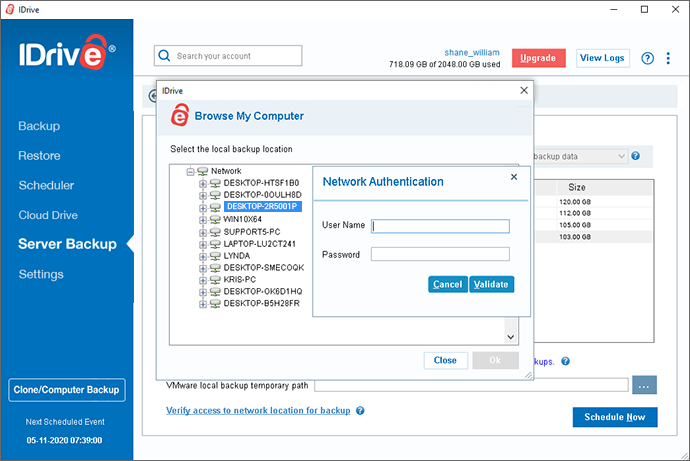Click the 120.00 GB size cell
690x461 pixels.
point(575,202)
